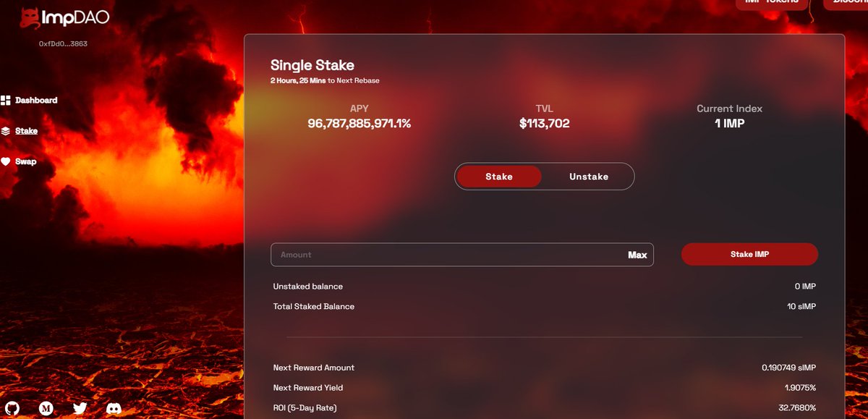This screenshot has height=419, width=868.
Task: Switch to the Unstake toggle option
Action: (589, 177)
